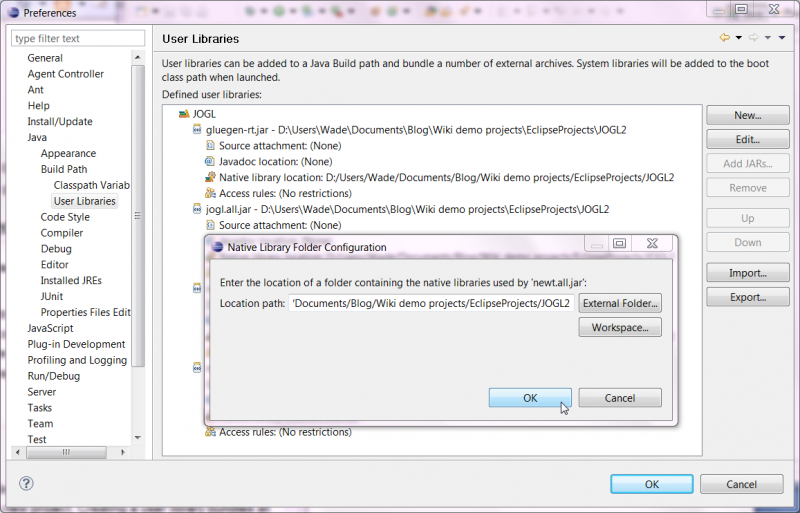Select Agent Controller preferences
The height and width of the screenshot is (513, 800).
click(x=65, y=74)
